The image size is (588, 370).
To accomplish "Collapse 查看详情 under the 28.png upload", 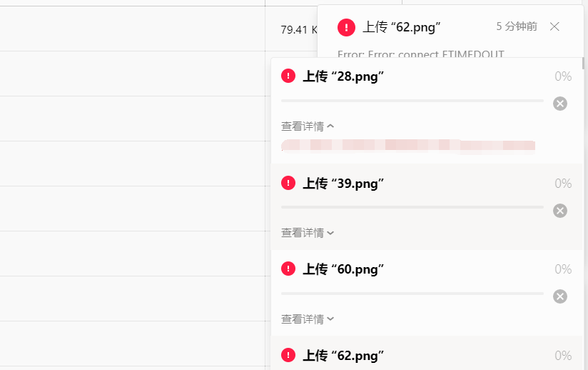I will [308, 126].
